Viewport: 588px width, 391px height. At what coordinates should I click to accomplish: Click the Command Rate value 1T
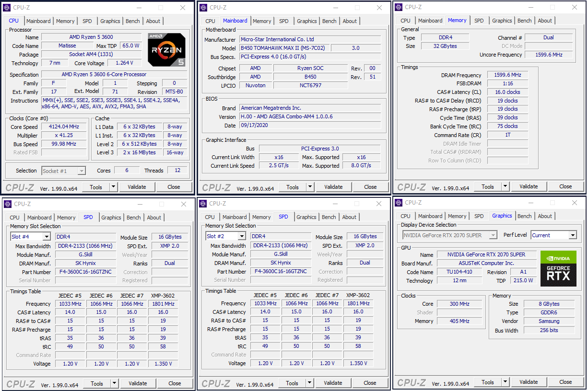[x=507, y=135]
